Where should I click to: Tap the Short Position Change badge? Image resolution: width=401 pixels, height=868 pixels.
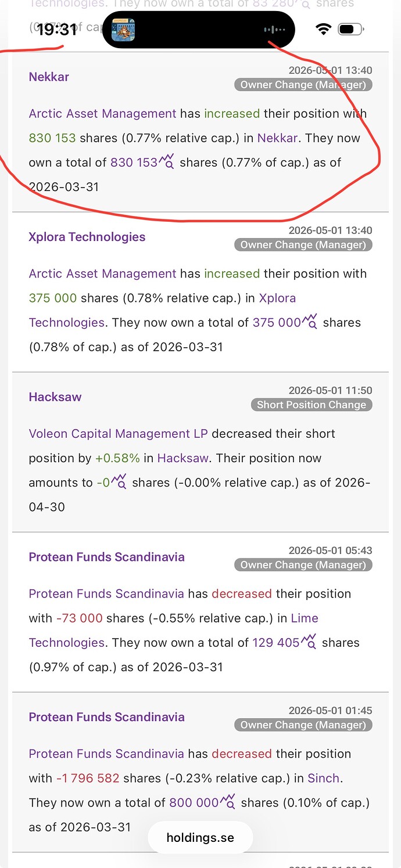(x=312, y=405)
